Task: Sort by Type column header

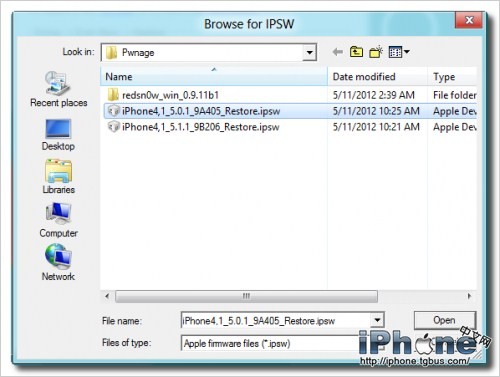Action: tap(452, 77)
